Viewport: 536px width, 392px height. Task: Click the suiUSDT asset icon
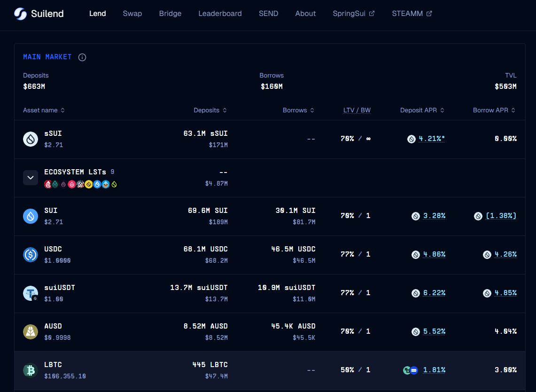(x=31, y=293)
